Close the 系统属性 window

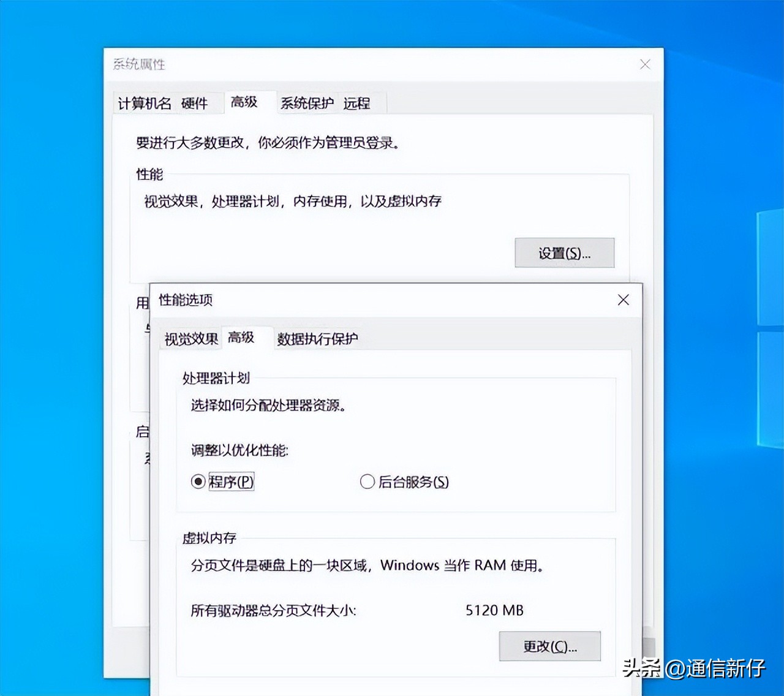click(645, 64)
